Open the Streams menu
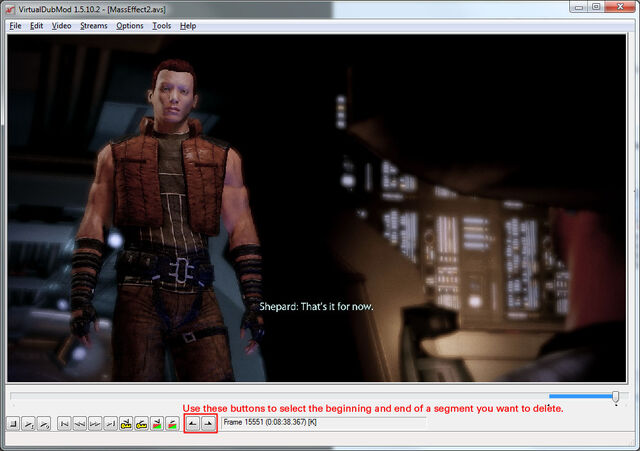The image size is (640, 451). coord(93,26)
